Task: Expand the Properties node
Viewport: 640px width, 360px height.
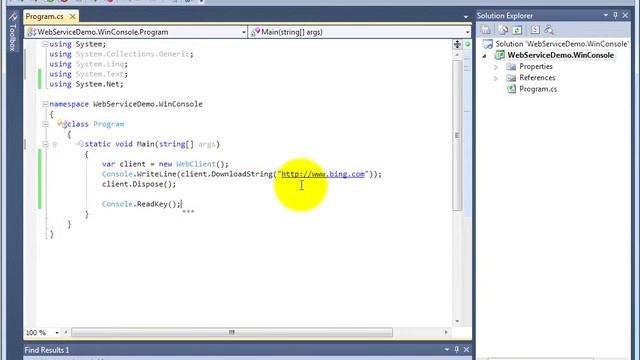Action: (496, 67)
